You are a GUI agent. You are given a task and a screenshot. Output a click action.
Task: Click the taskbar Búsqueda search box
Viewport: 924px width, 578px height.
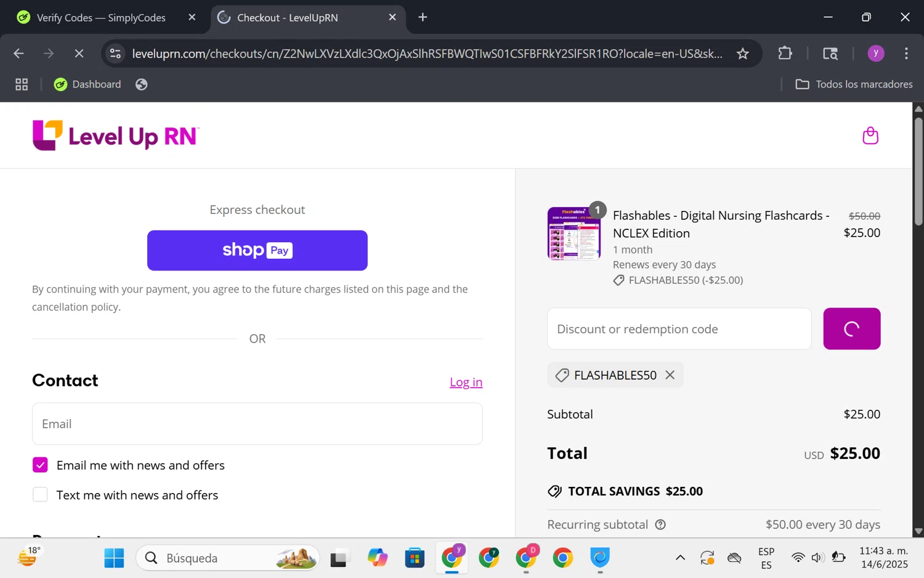coord(228,558)
